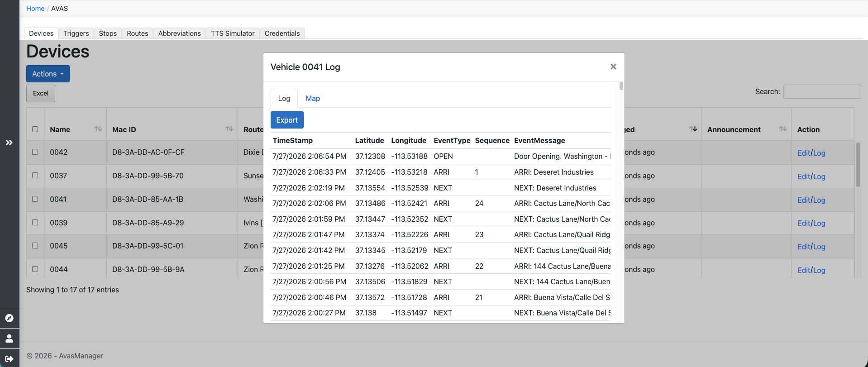Click Edit link for device 0045
This screenshot has width=868, height=367.
click(x=804, y=247)
